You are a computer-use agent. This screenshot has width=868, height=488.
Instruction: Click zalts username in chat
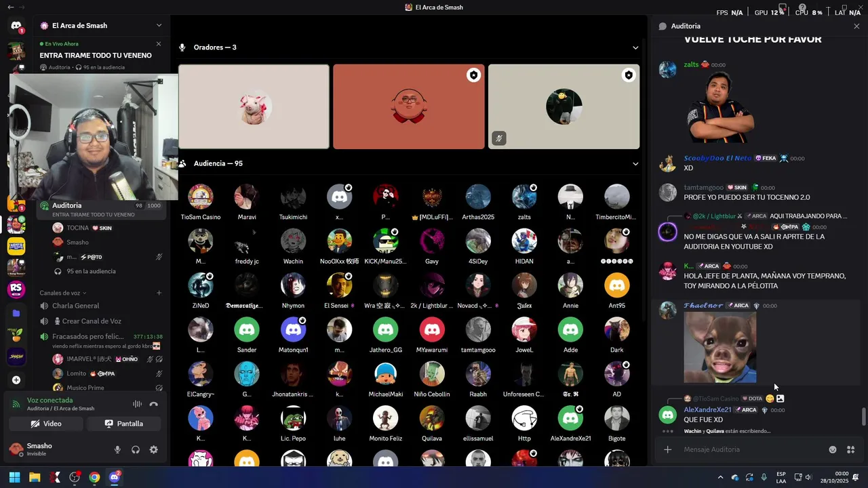[x=691, y=64]
